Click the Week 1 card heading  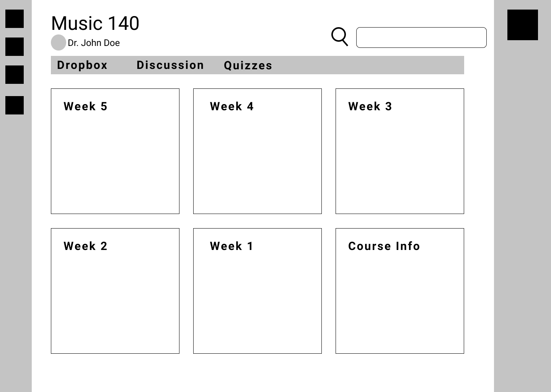[x=231, y=246]
